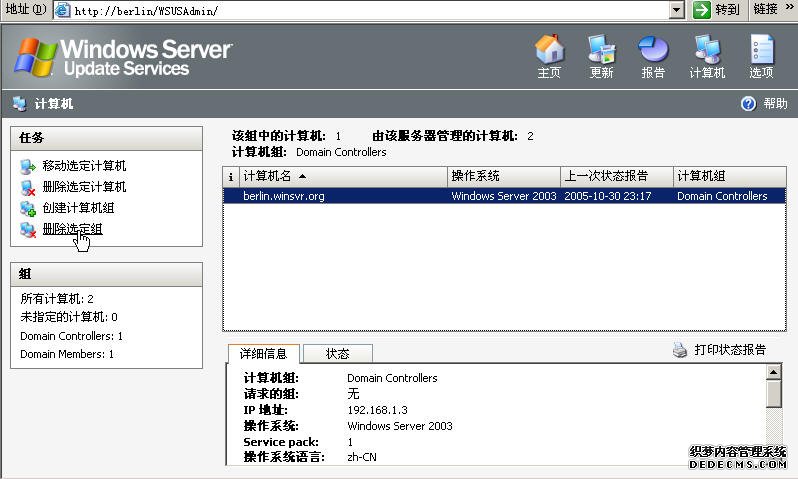Image resolution: width=798 pixels, height=479 pixels.
Task: Open the 选项 options icon
Action: coord(761,50)
